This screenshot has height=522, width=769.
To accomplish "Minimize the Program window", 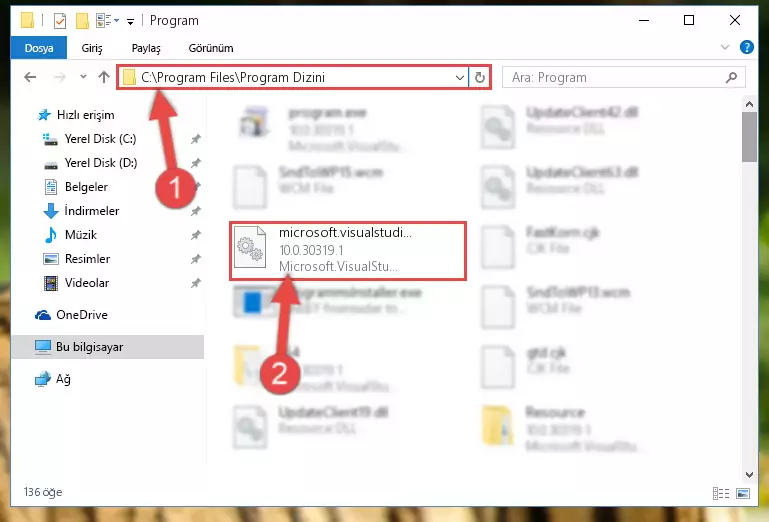I will (x=644, y=20).
